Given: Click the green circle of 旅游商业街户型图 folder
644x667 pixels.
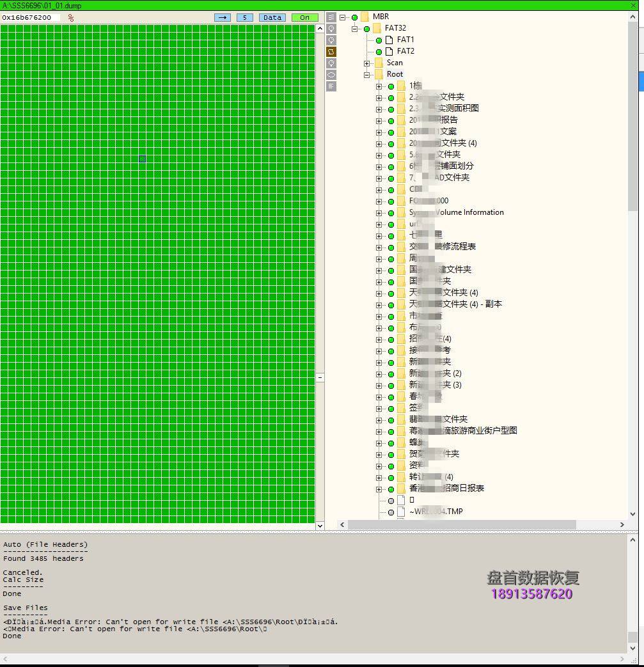Looking at the screenshot, I should coord(391,432).
